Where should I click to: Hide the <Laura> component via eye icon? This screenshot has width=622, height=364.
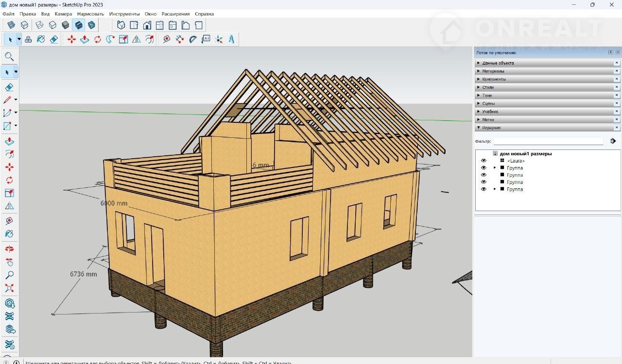coord(484,161)
